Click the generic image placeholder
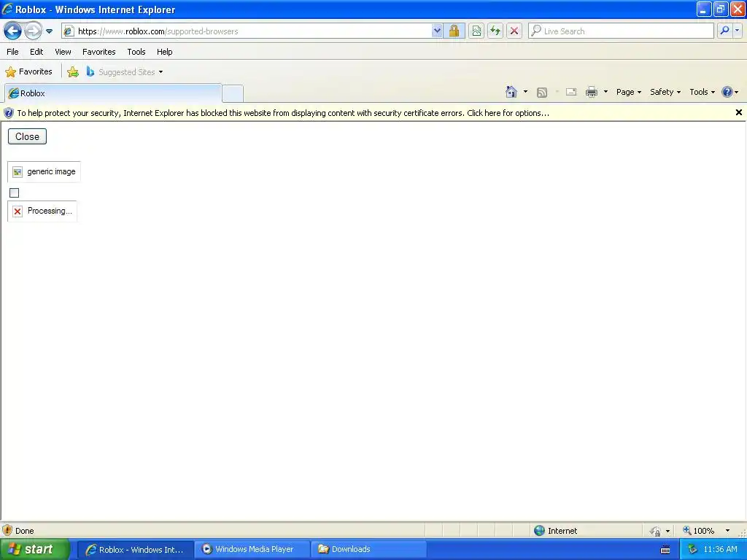Viewport: 747px width, 560px height. pos(44,172)
